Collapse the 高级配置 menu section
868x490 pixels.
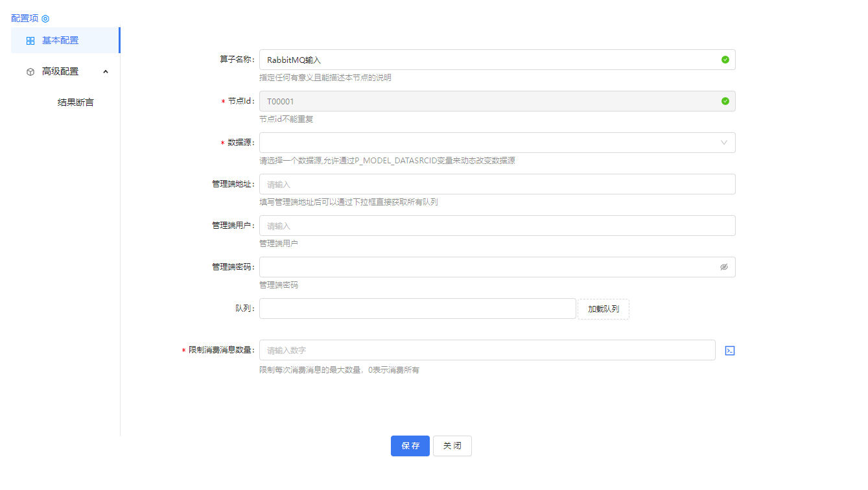pos(106,71)
